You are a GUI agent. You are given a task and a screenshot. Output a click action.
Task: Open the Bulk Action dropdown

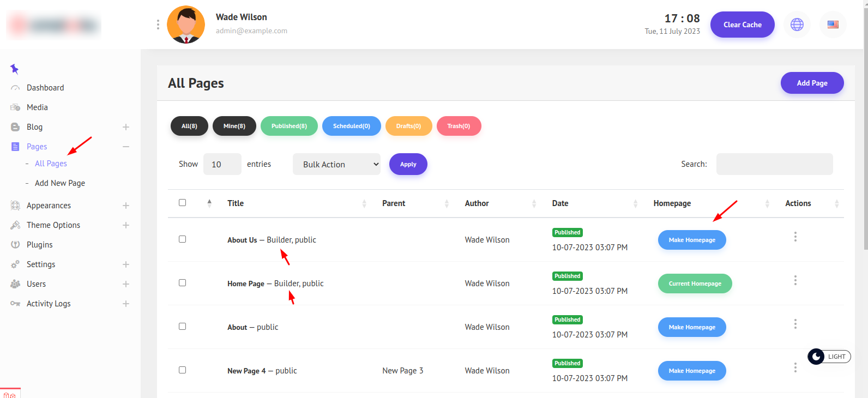point(336,164)
